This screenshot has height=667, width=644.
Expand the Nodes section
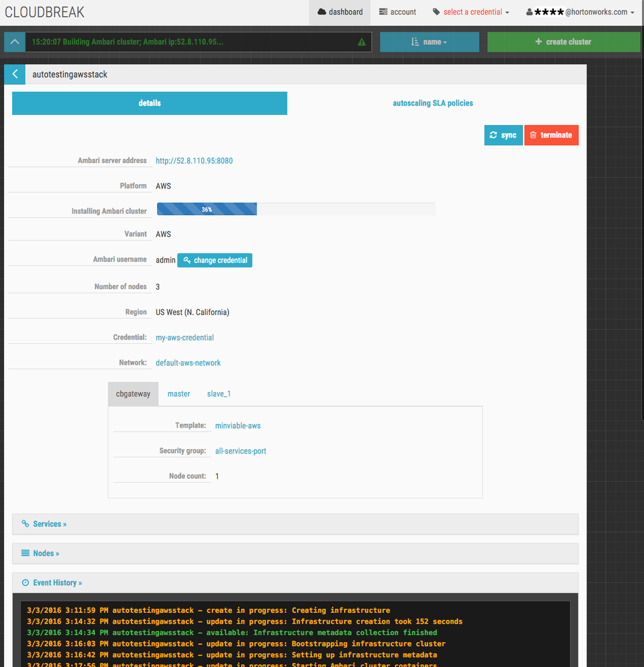pyautogui.click(x=295, y=553)
